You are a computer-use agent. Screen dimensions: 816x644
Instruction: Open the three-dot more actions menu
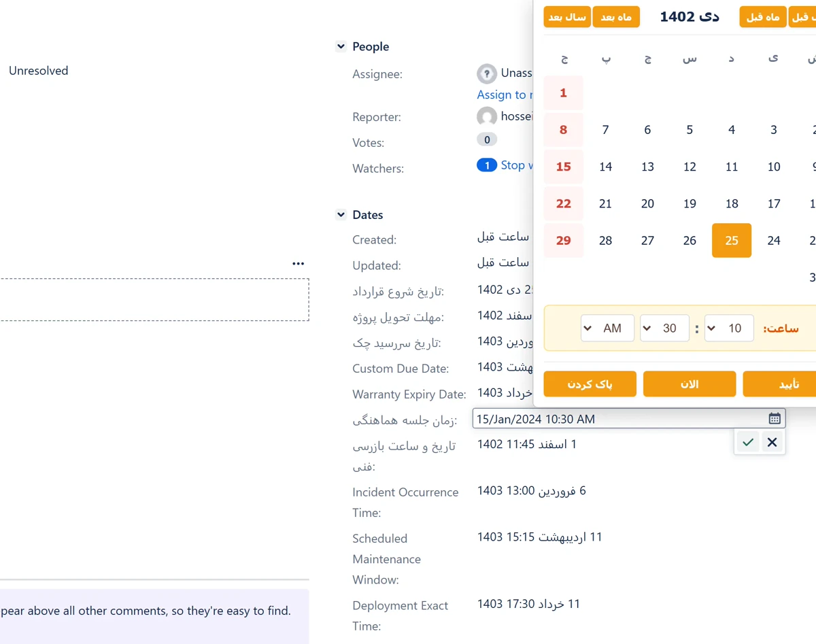point(298,263)
